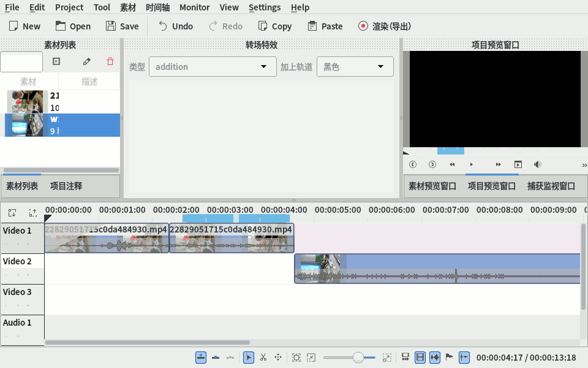This screenshot has height=368, width=588.
Task: Select the clip on Video 2 track
Action: point(437,269)
